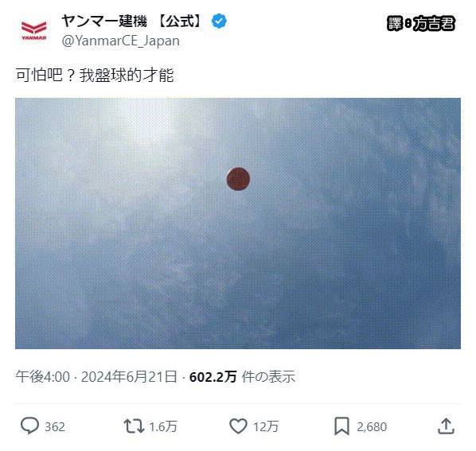The image size is (476, 451).
Task: Click the retweet arrows icon
Action: [x=134, y=426]
